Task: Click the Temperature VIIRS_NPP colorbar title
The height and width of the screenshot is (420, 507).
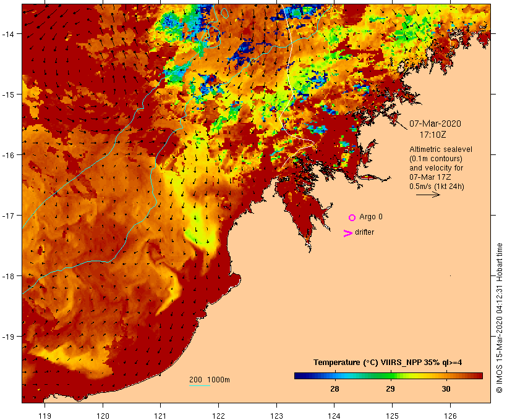Action: pyautogui.click(x=388, y=363)
